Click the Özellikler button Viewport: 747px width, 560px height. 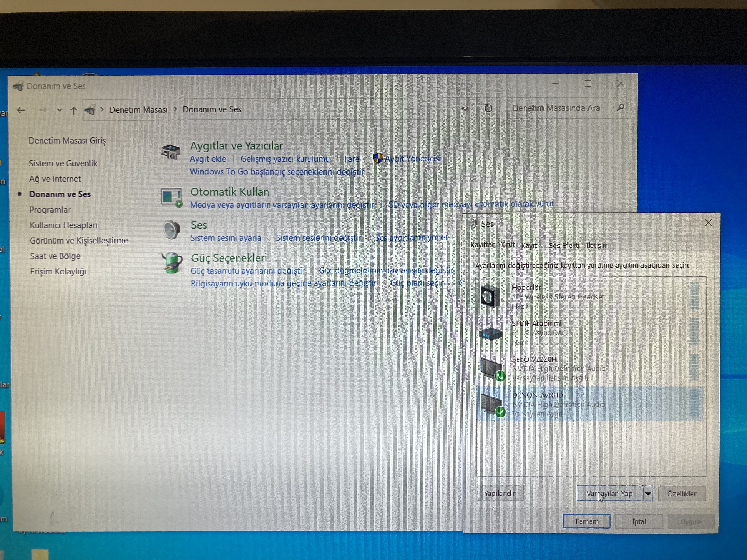pos(681,494)
